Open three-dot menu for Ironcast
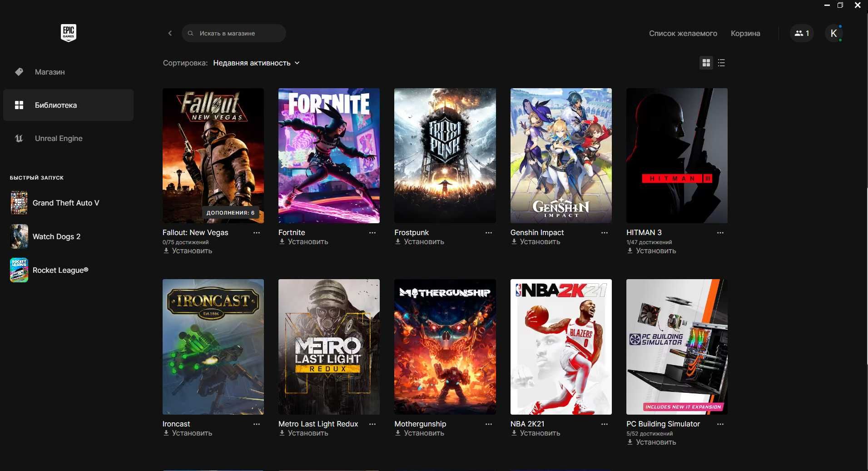Screen dimensions: 868x471 click(x=257, y=424)
